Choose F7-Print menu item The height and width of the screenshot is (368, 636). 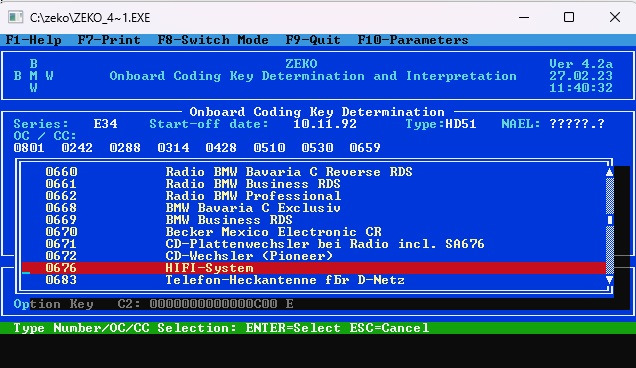coord(109,40)
